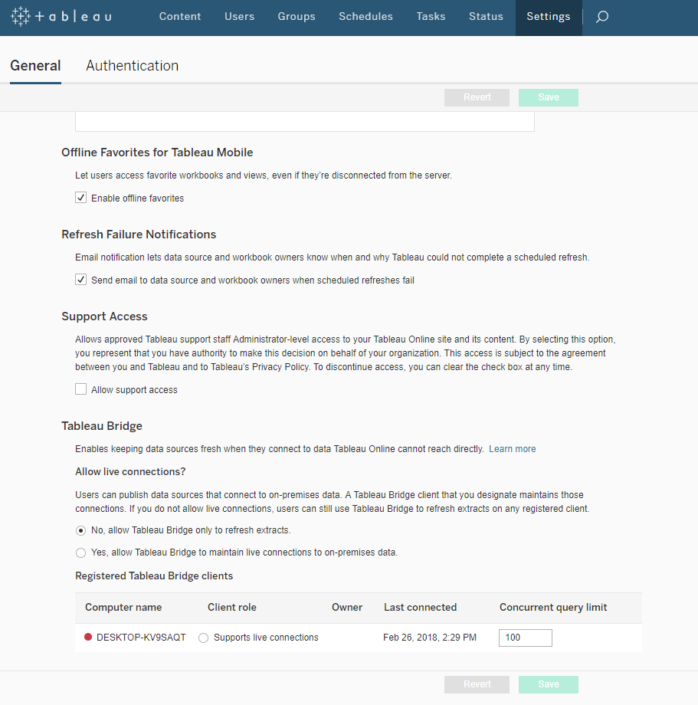Image resolution: width=698 pixels, height=705 pixels.
Task: Open the Content menu
Action: (x=179, y=17)
